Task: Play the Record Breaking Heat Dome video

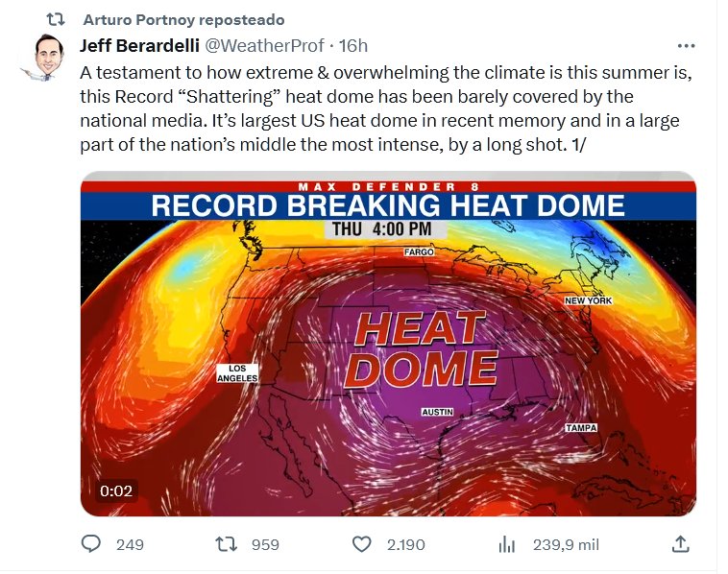Action: coord(388,346)
